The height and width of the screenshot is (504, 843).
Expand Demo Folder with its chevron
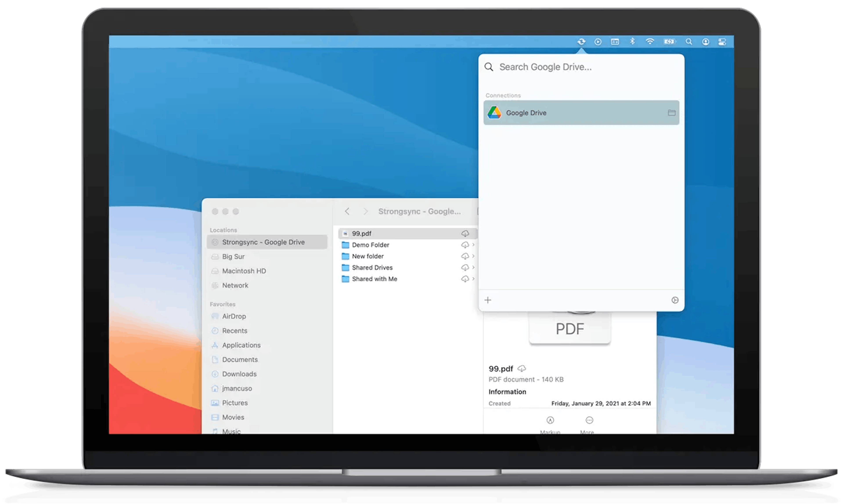coord(473,245)
